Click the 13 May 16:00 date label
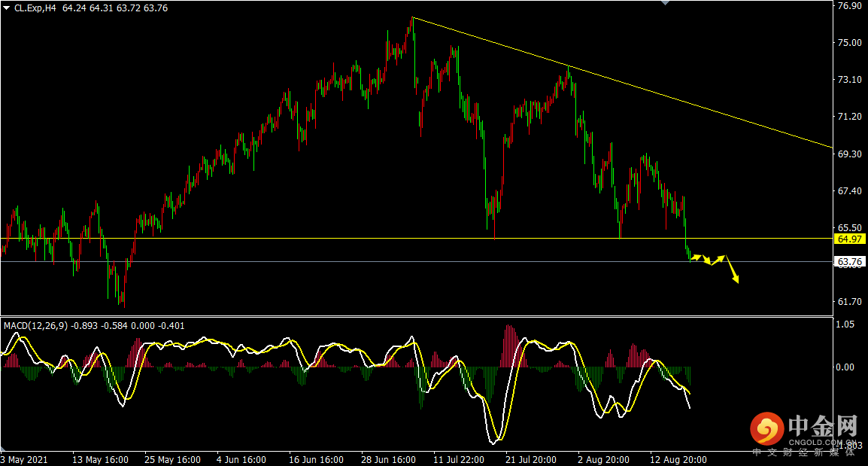Viewport: 868px width, 466px height. tap(100, 460)
